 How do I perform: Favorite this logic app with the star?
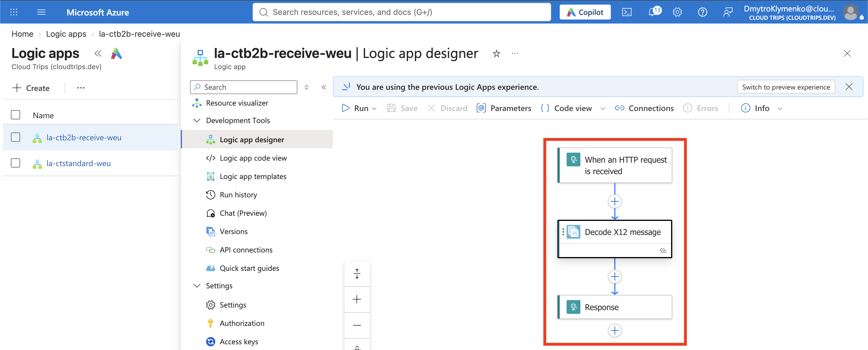pos(496,54)
